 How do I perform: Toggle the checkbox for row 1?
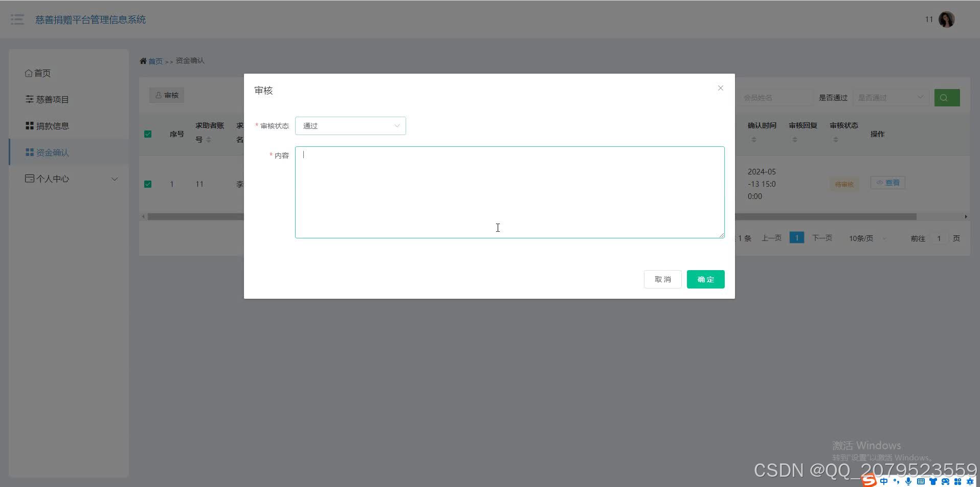148,184
